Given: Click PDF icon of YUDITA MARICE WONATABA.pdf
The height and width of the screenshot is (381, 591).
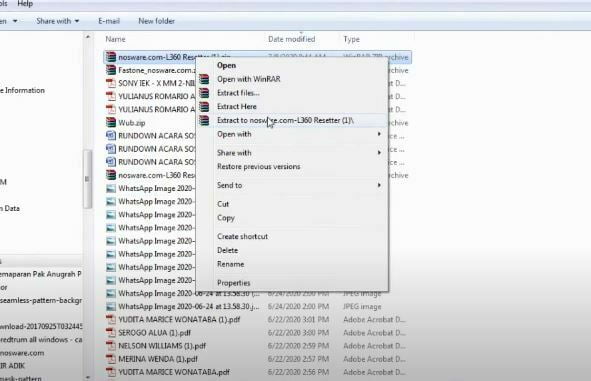Looking at the screenshot, I should coord(111,372).
